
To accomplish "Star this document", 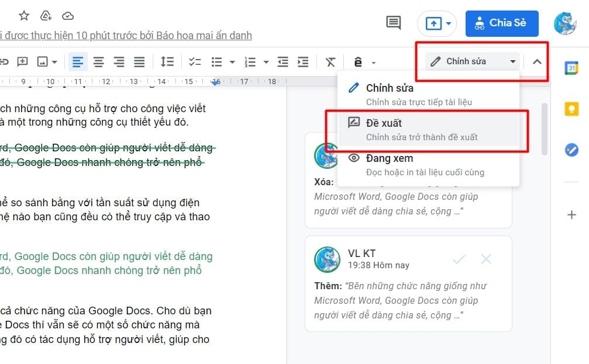I will click(x=24, y=16).
